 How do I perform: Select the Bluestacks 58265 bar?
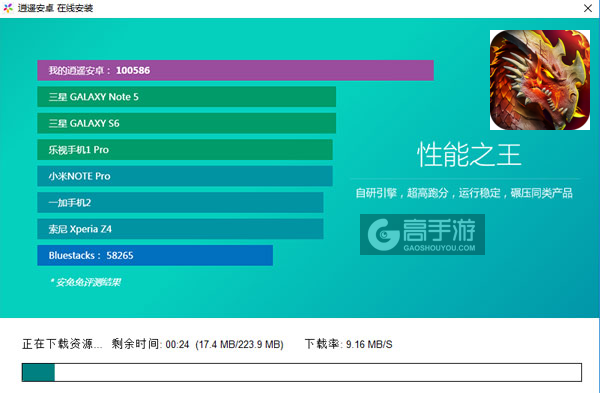pyautogui.click(x=155, y=255)
